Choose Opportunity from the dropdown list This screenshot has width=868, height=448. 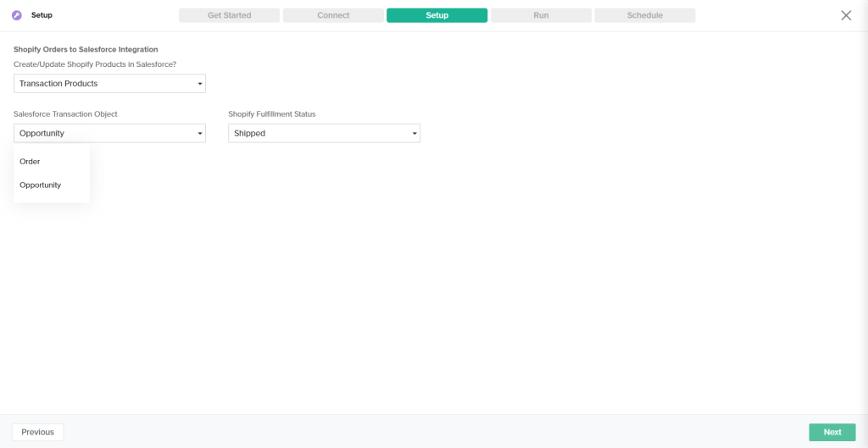coord(52,185)
